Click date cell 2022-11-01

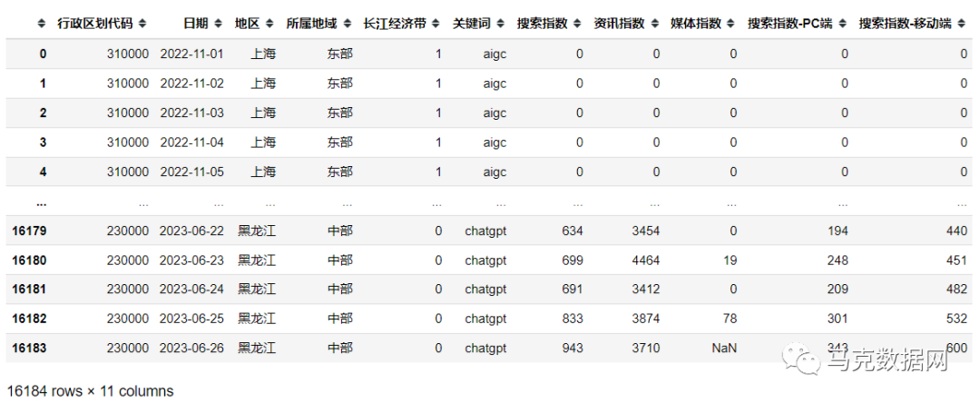coord(191,54)
